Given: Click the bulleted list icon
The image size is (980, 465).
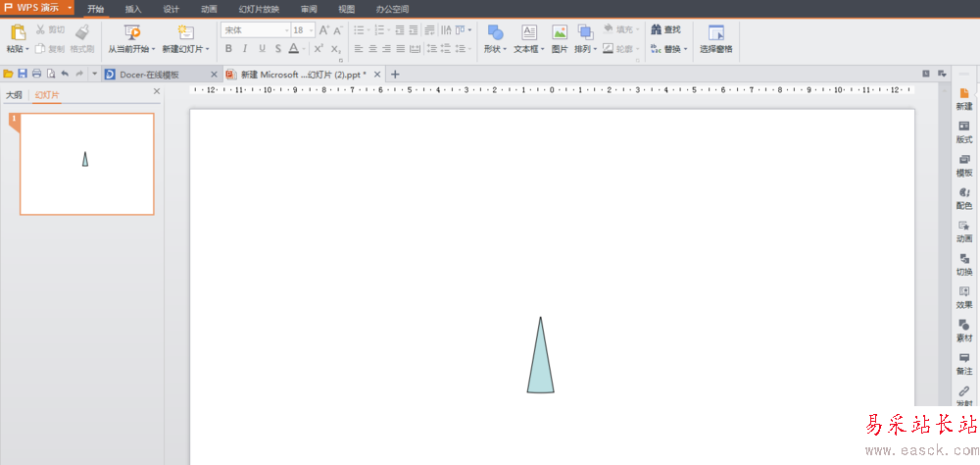Looking at the screenshot, I should (359, 29).
